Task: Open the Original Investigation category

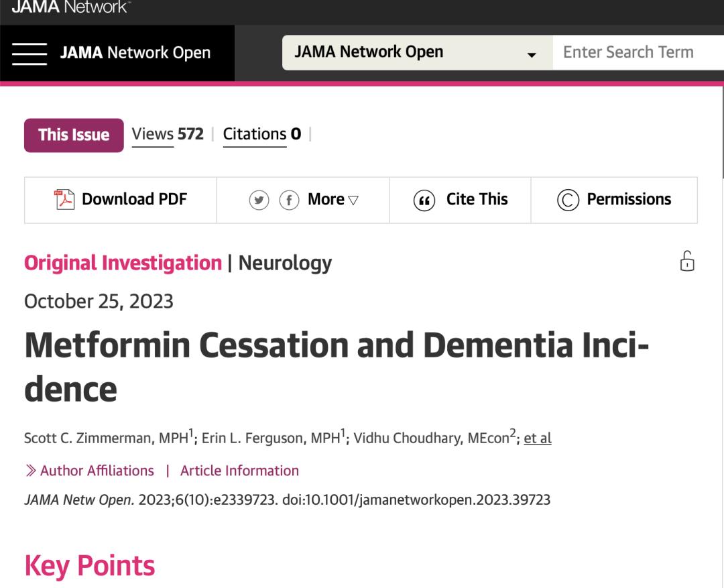Action: [x=123, y=263]
